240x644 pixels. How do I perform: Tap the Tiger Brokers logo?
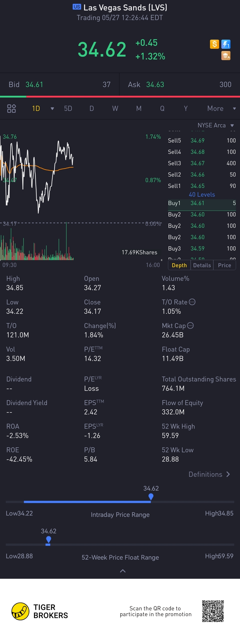pos(40,611)
